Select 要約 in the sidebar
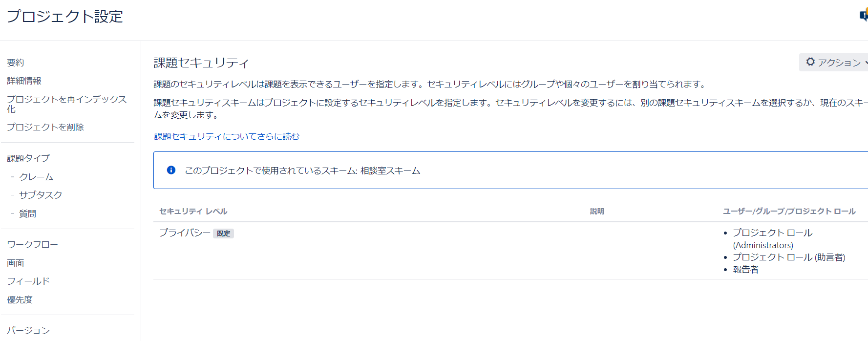 [16, 63]
